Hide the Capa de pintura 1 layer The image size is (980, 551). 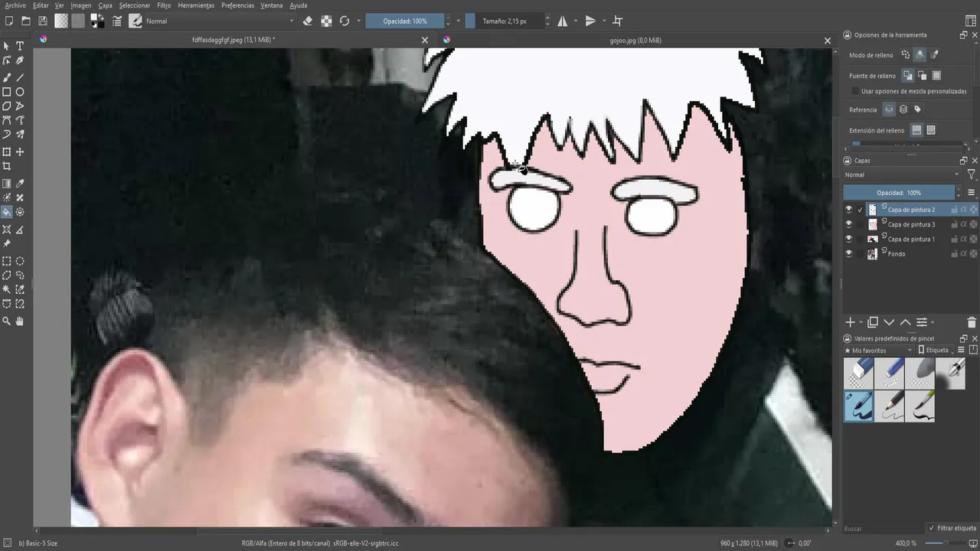point(848,239)
